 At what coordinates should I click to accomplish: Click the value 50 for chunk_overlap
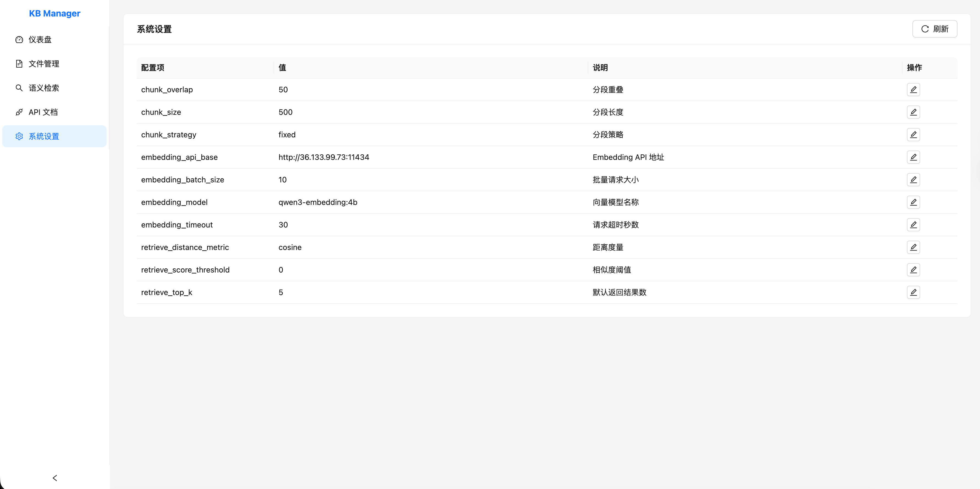point(283,90)
